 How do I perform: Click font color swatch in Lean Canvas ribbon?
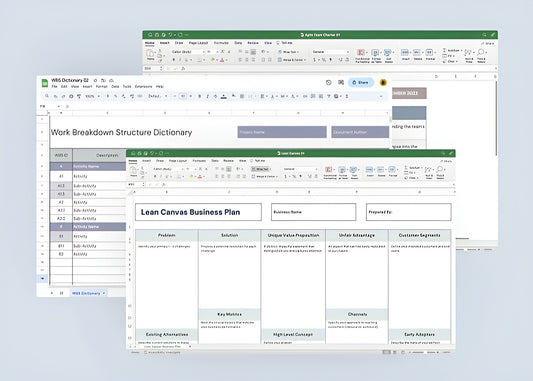pos(200,176)
